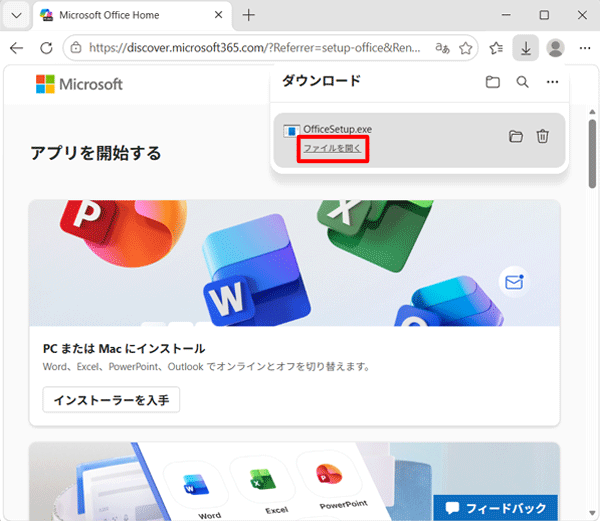Open downloads folder from panel header
This screenshot has height=521, width=600.
coord(493,82)
